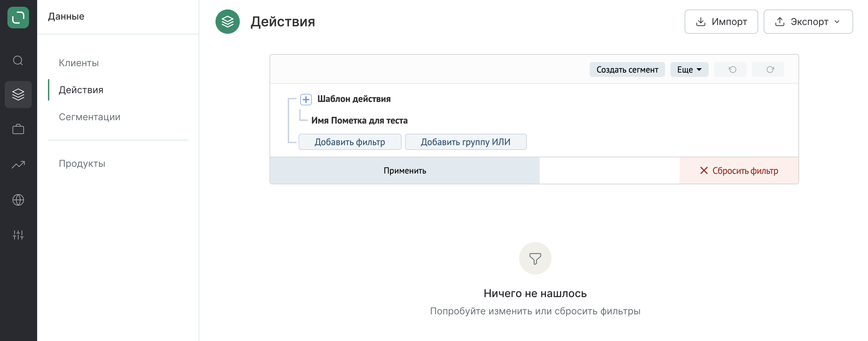868x341 pixels.
Task: Open the Сегментации menu item
Action: tap(90, 117)
